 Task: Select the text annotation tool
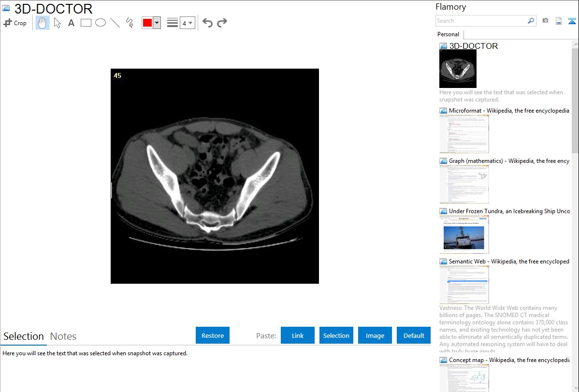[71, 23]
